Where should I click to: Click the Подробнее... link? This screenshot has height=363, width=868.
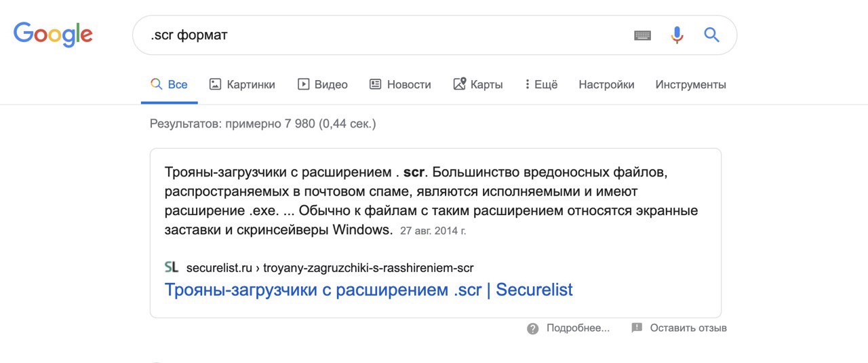click(x=578, y=328)
